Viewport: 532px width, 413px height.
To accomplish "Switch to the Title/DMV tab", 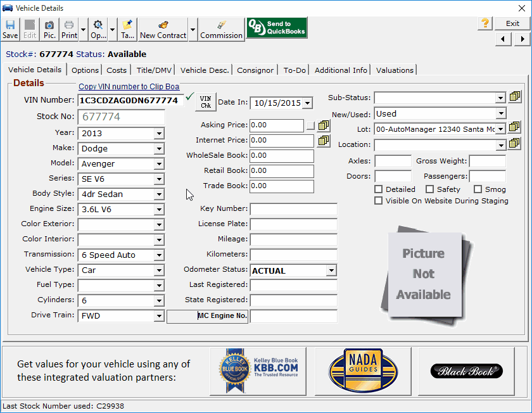I will tap(154, 70).
